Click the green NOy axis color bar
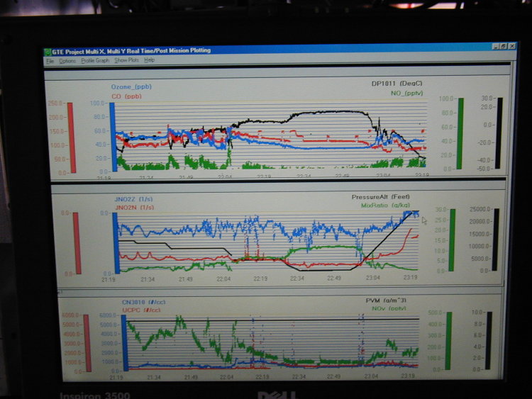 [x=448, y=341]
